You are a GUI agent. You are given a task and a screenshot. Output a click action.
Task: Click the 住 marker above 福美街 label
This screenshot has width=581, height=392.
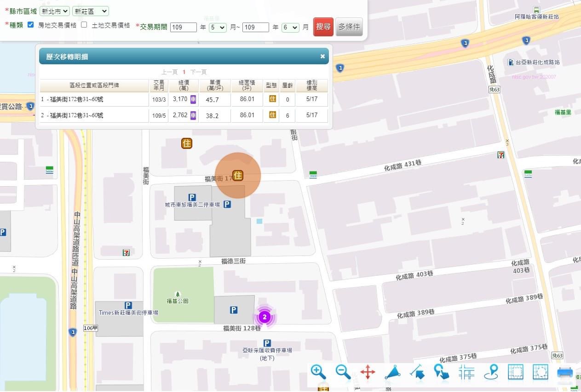187,143
